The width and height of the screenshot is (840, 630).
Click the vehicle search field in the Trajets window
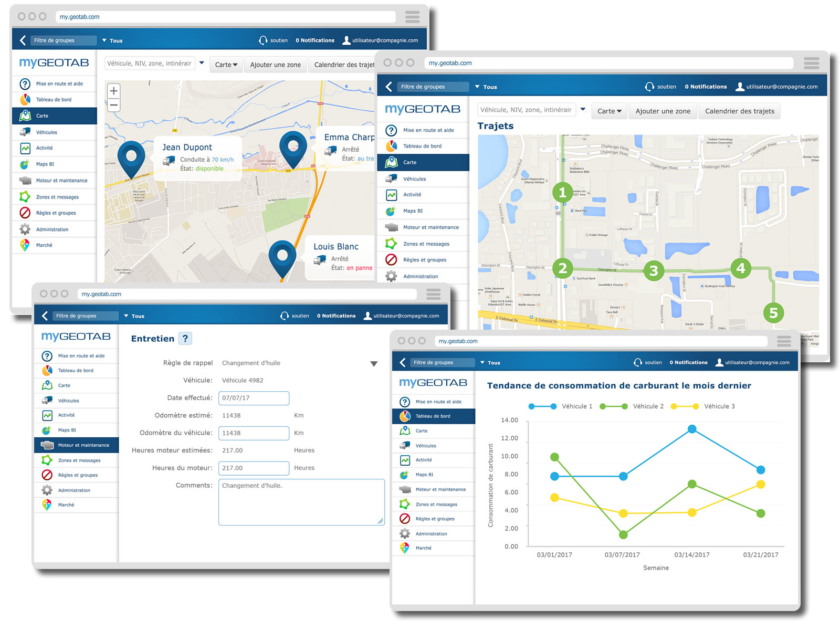pos(527,110)
